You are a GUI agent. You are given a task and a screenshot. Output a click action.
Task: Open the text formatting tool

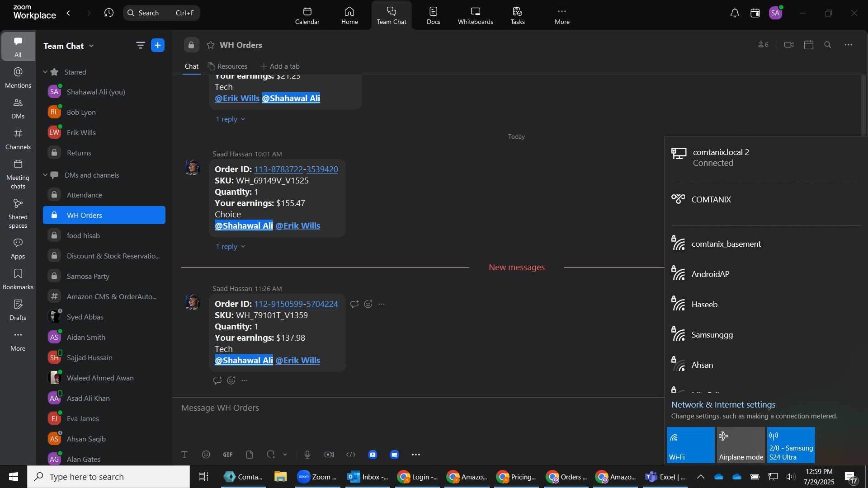coord(184,455)
